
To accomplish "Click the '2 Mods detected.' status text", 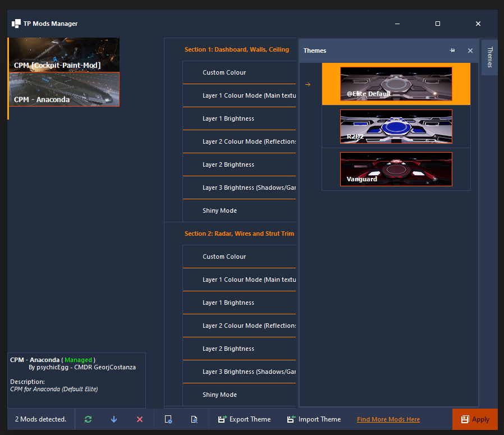I will 40,419.
